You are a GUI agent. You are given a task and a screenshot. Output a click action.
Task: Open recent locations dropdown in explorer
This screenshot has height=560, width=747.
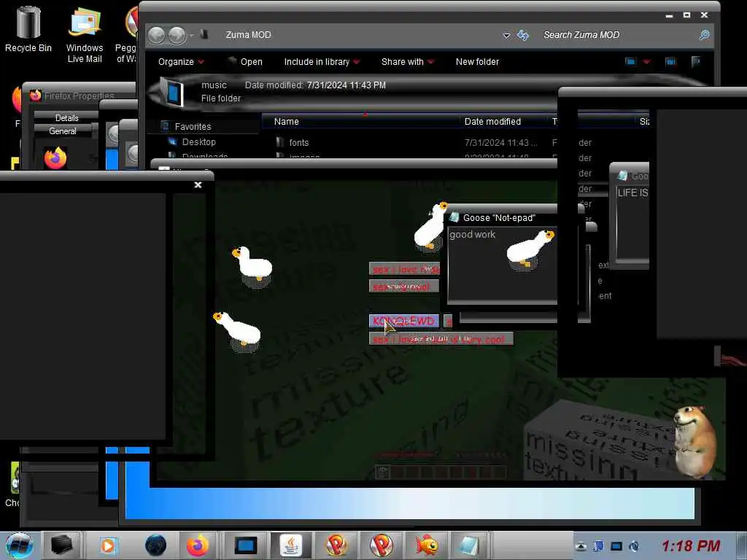pos(192,35)
